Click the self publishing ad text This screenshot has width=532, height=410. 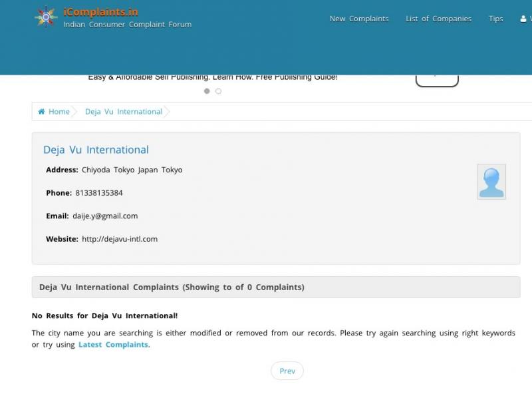point(213,78)
